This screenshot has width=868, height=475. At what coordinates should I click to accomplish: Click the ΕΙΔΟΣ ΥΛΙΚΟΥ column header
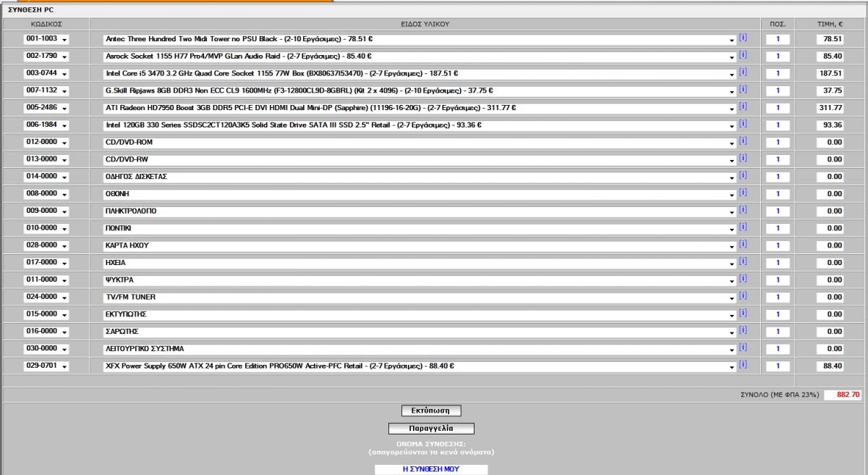[x=425, y=24]
